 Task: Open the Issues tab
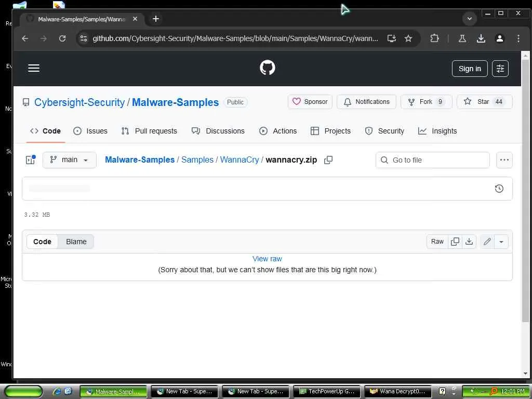tap(90, 131)
